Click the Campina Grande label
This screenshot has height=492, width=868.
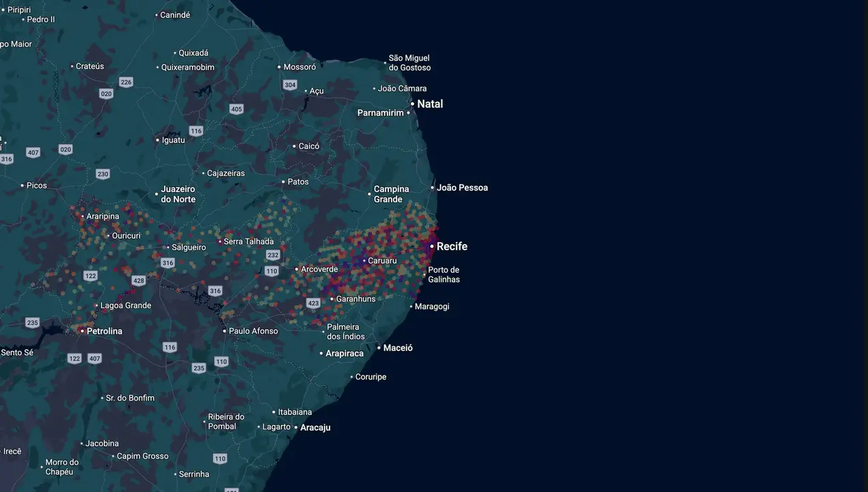click(391, 194)
